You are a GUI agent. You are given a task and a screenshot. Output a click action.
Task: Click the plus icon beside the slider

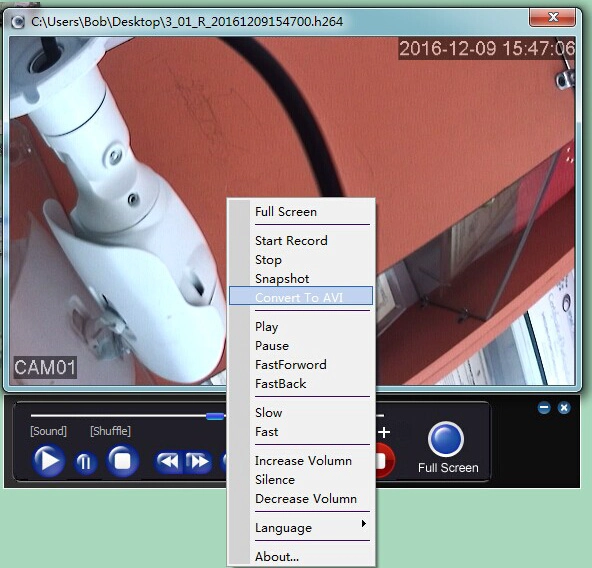click(x=384, y=432)
